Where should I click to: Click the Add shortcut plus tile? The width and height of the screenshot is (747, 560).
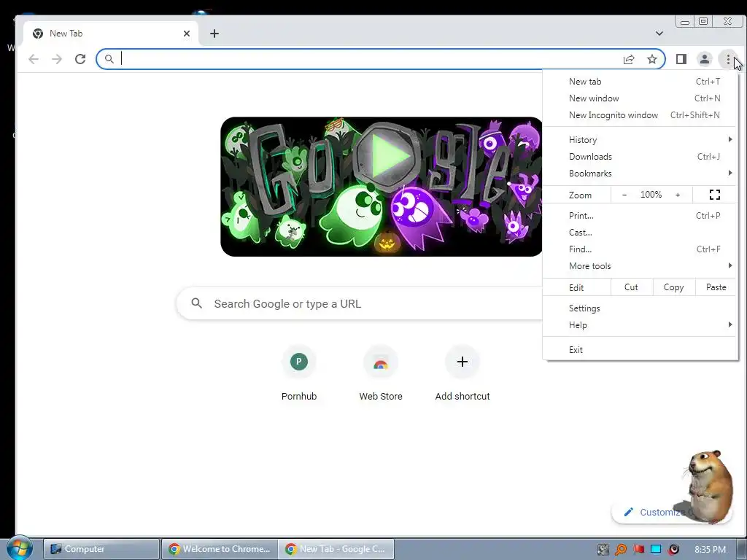(x=462, y=374)
